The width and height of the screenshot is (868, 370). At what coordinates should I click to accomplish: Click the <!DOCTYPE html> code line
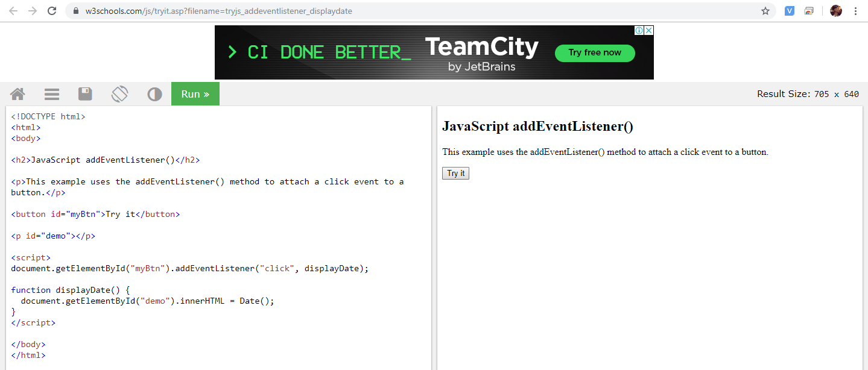[x=48, y=117]
